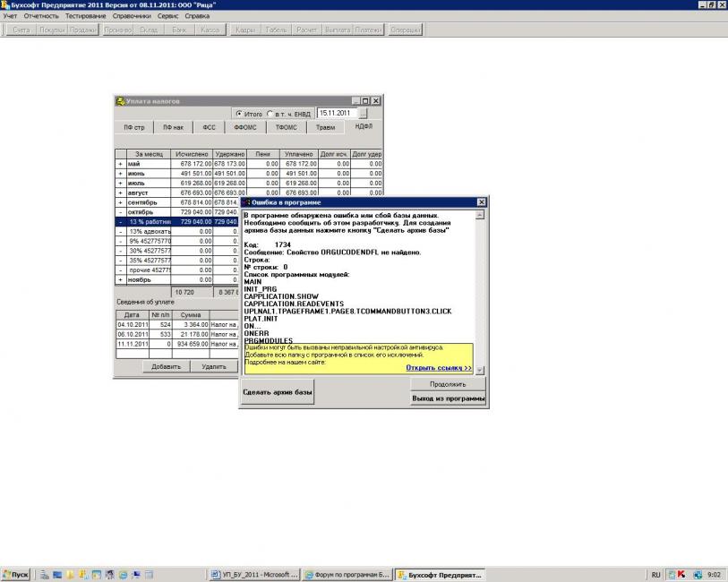Open the Форум browser taskbar item

click(347, 574)
